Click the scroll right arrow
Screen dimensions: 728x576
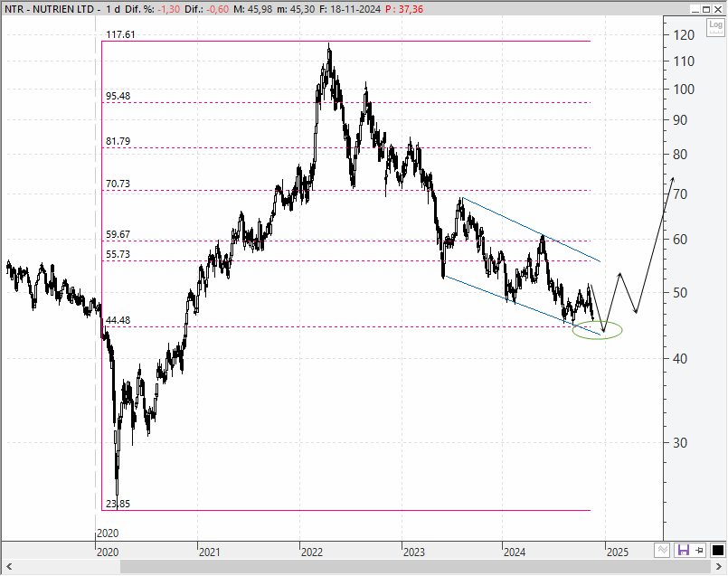click(x=719, y=567)
